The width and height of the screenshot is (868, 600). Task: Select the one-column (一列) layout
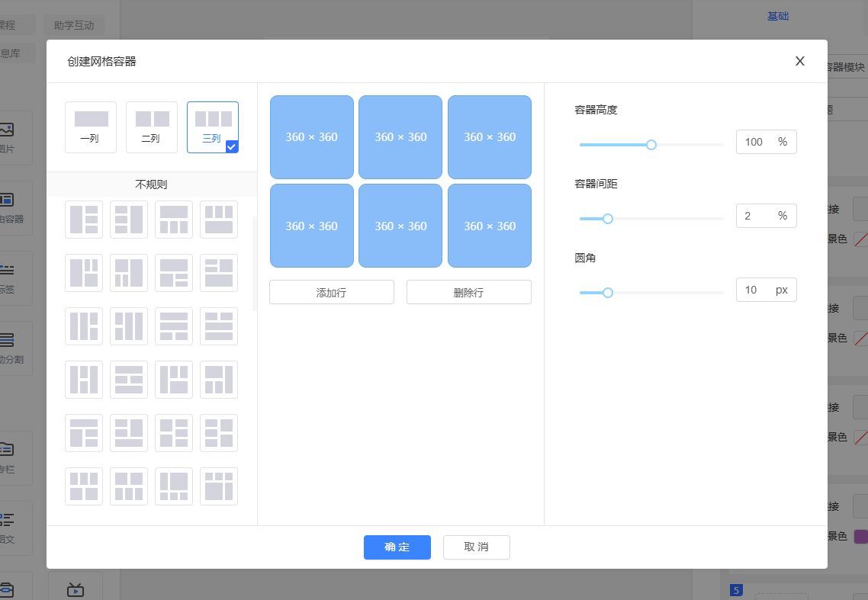click(91, 127)
